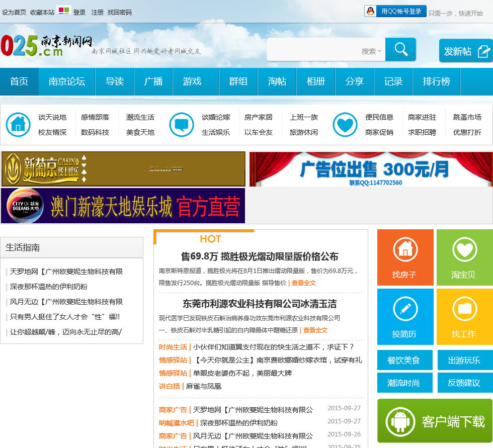Open the 导读 navigation tab
Viewport: 493px width, 448px height.
[115, 81]
